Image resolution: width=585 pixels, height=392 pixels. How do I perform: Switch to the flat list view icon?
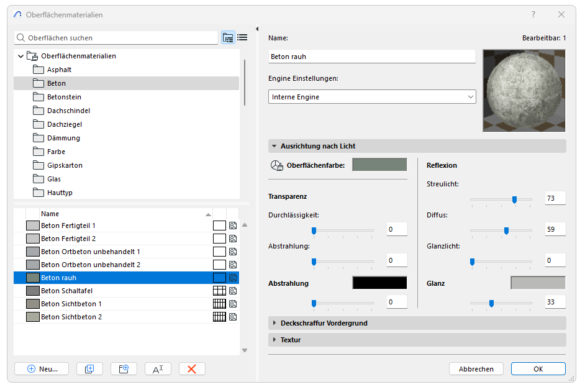[x=242, y=38]
